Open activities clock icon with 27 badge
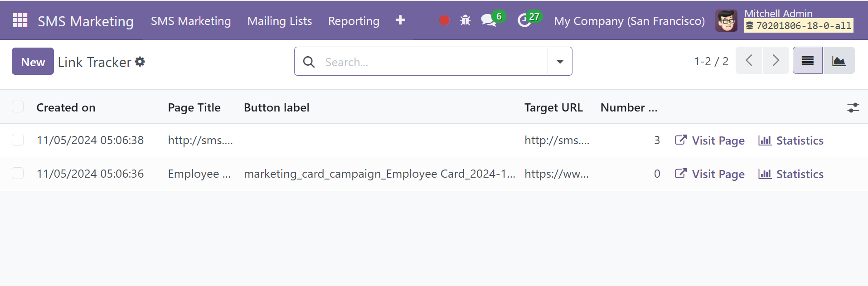The image size is (868, 286). [529, 19]
